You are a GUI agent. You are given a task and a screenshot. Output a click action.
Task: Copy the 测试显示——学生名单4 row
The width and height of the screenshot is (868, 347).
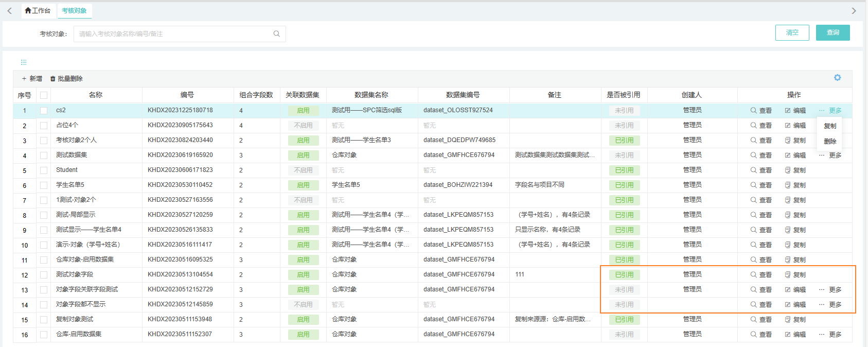click(x=795, y=230)
